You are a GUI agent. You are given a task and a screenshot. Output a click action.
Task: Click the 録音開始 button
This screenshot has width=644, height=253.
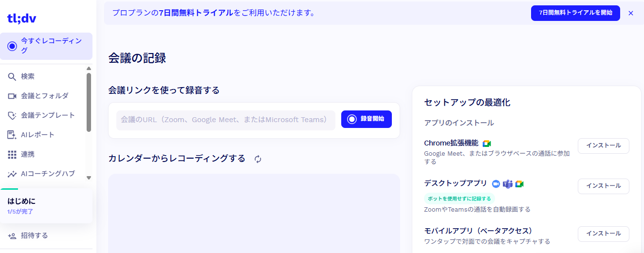pyautogui.click(x=367, y=119)
